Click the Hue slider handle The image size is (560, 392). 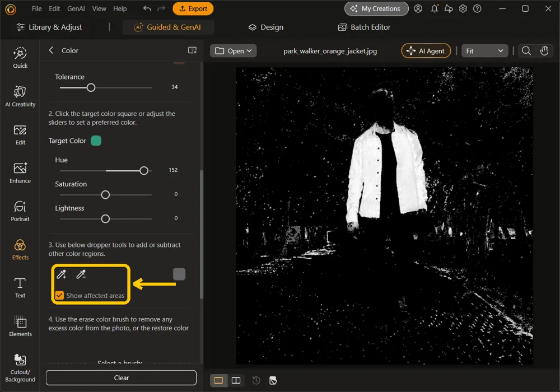[x=144, y=171]
